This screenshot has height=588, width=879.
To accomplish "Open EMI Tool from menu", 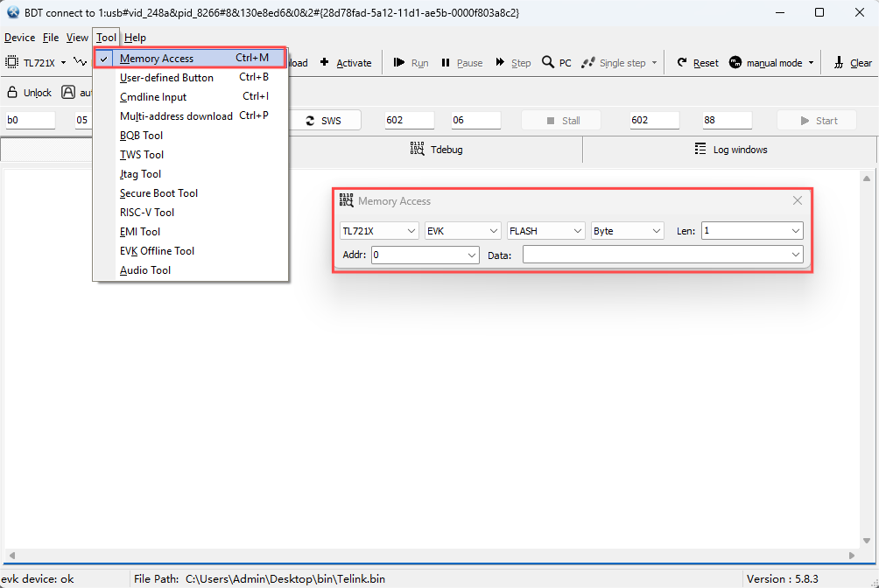I will [x=191, y=232].
